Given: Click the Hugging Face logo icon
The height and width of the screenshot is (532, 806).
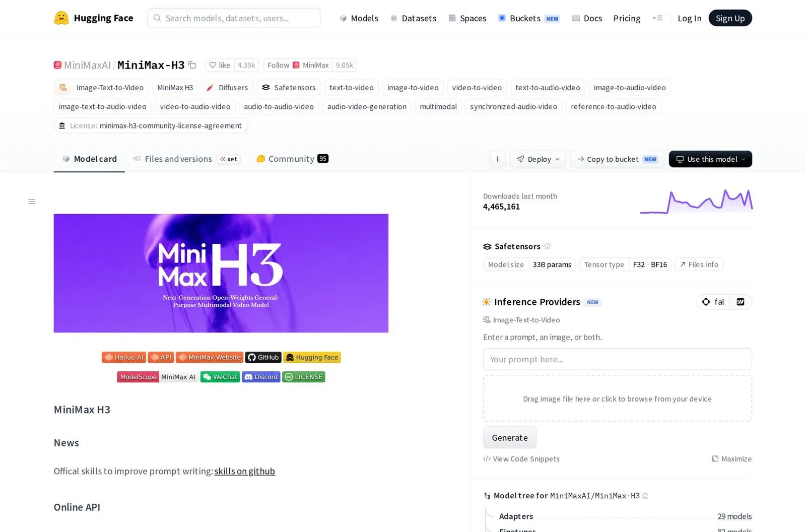Looking at the screenshot, I should coord(61,18).
